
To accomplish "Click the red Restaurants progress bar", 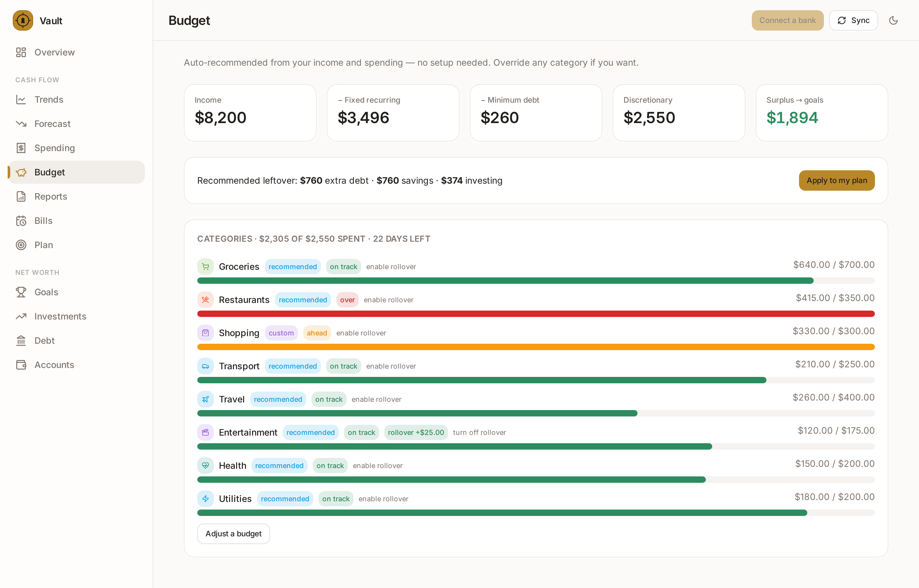I will pos(536,314).
